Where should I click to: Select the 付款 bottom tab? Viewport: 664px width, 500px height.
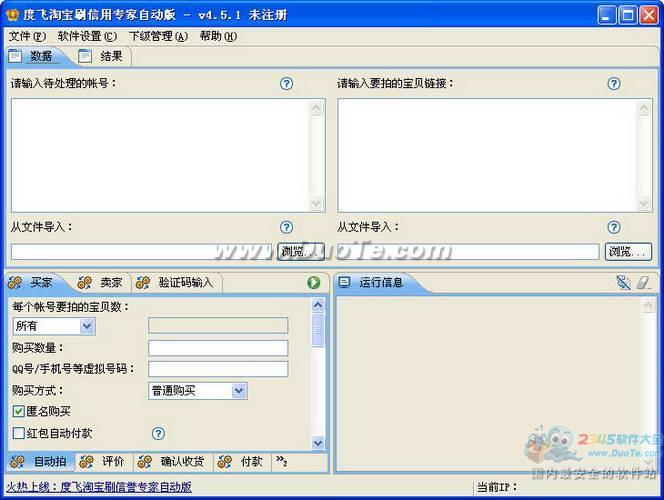pos(243,461)
